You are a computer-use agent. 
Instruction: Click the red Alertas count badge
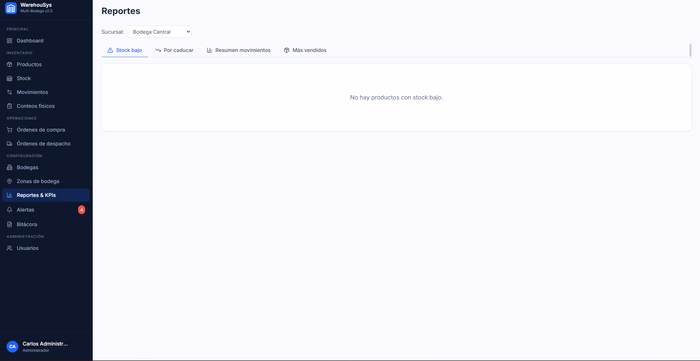[81, 210]
